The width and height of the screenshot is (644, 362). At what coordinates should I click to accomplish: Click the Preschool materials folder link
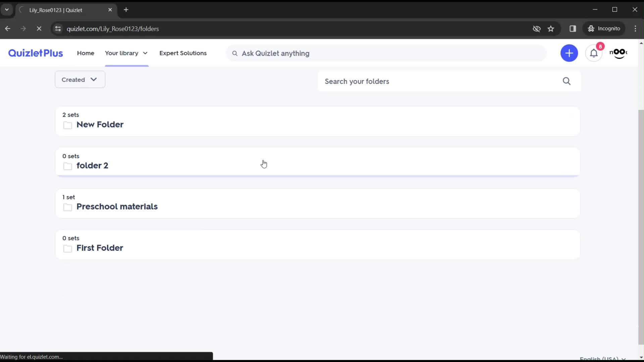click(x=117, y=206)
